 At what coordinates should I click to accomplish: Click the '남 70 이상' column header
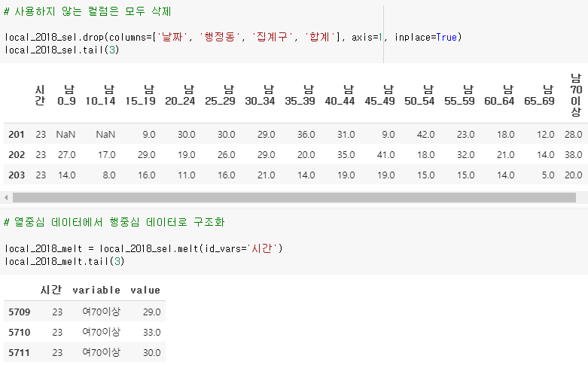click(x=576, y=95)
